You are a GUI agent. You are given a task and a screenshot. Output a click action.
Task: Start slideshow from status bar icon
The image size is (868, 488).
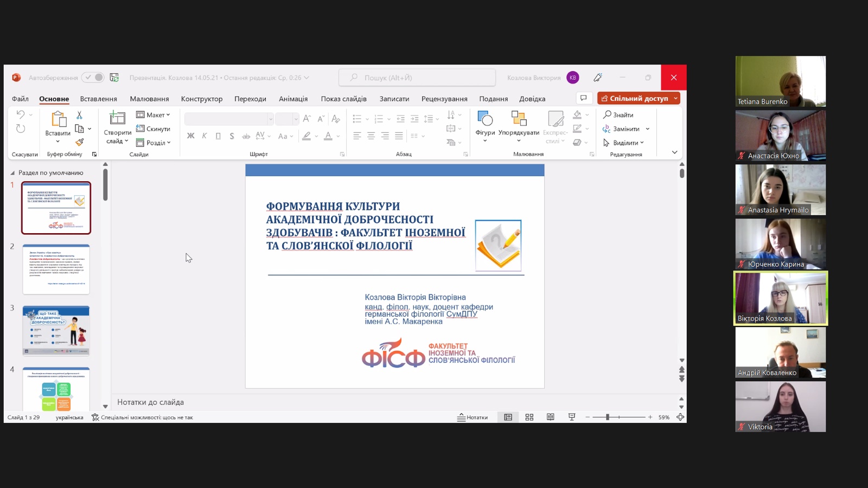point(572,417)
